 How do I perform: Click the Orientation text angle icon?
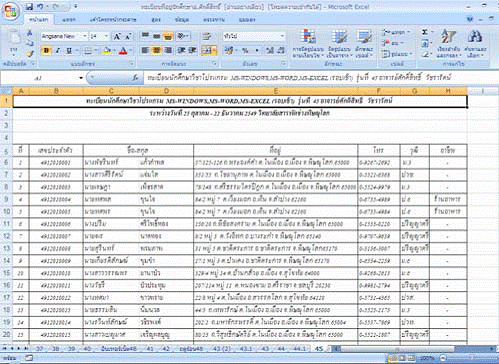pos(182,36)
